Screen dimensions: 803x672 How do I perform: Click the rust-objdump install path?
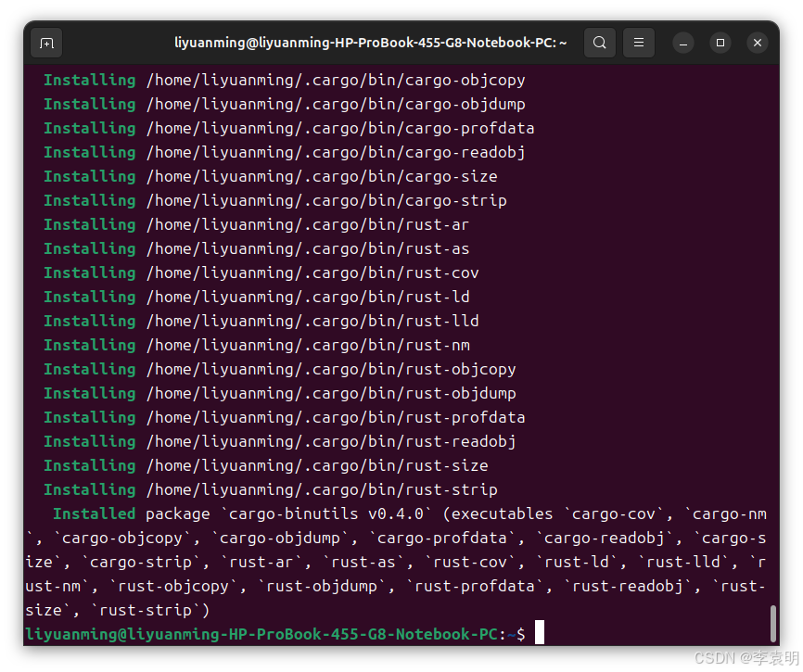click(x=331, y=393)
